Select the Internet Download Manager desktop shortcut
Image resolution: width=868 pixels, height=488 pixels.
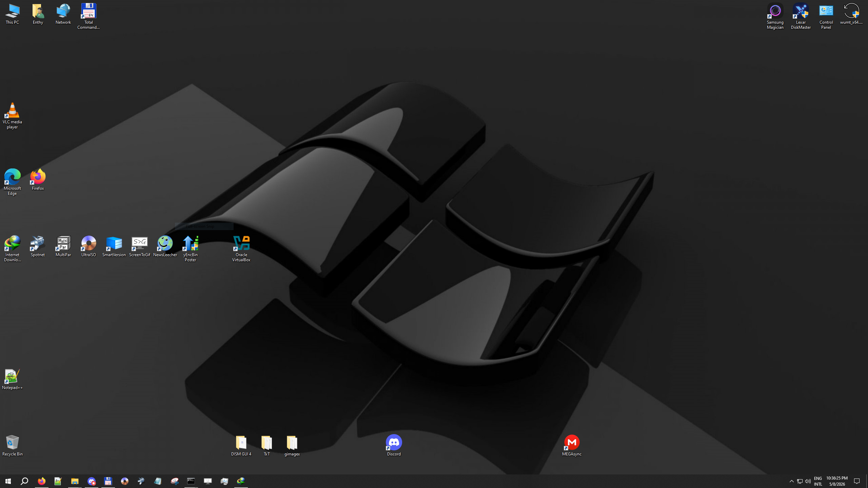[12, 249]
